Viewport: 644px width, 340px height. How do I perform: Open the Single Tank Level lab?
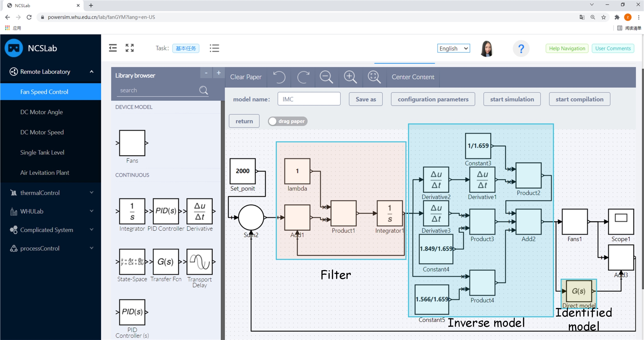point(42,152)
